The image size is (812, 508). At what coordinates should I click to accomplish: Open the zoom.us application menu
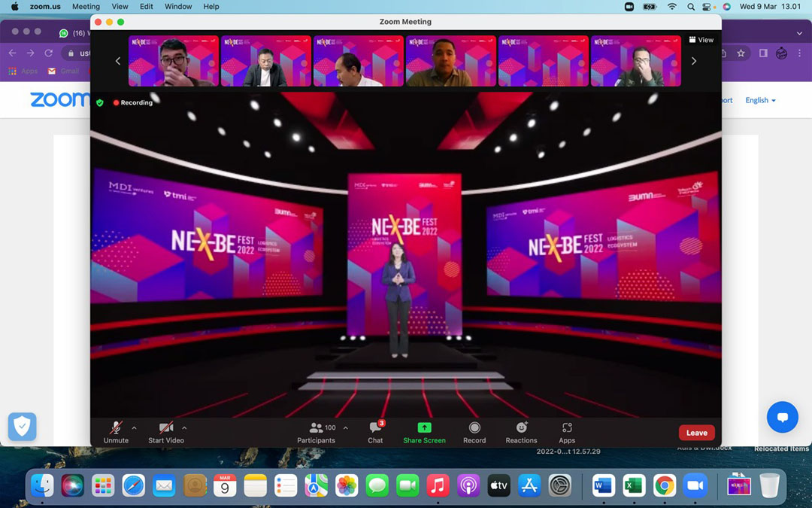point(45,7)
